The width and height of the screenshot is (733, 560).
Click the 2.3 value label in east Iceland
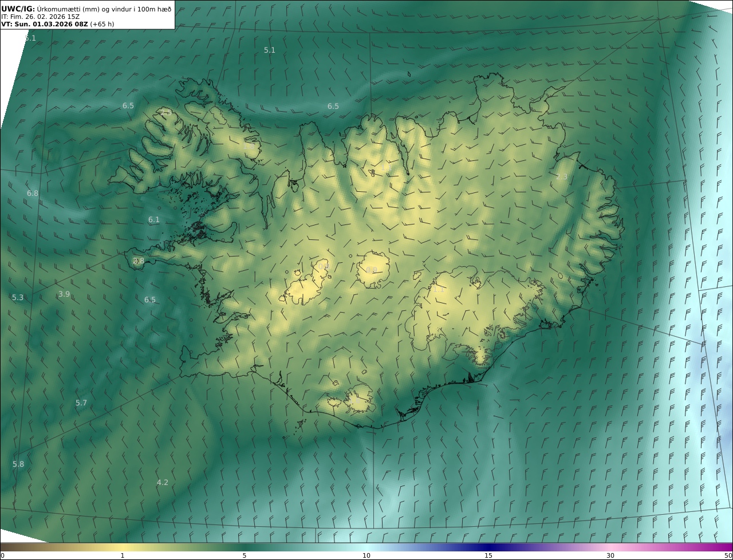(561, 177)
